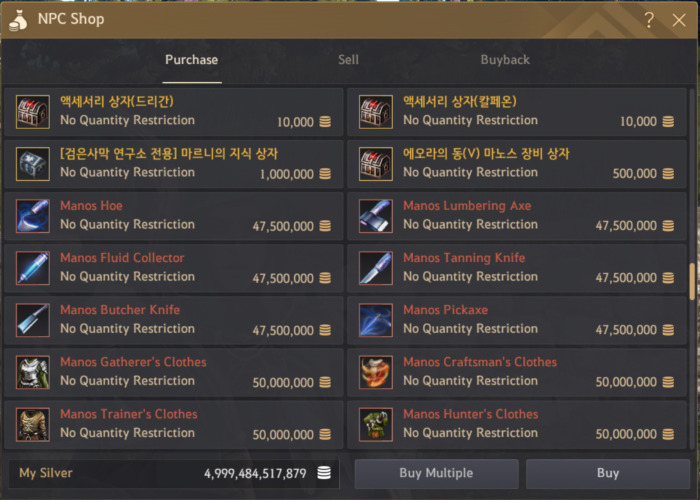Click the shop list scrollbar handle
The image size is (700, 500).
tap(692, 281)
